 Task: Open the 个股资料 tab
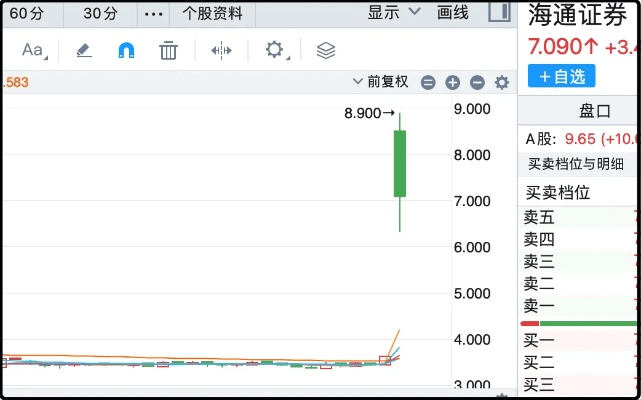click(212, 14)
